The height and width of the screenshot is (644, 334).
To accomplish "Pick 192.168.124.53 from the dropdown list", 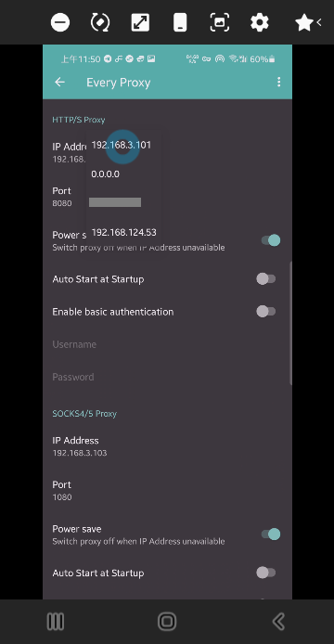I will 124,233.
